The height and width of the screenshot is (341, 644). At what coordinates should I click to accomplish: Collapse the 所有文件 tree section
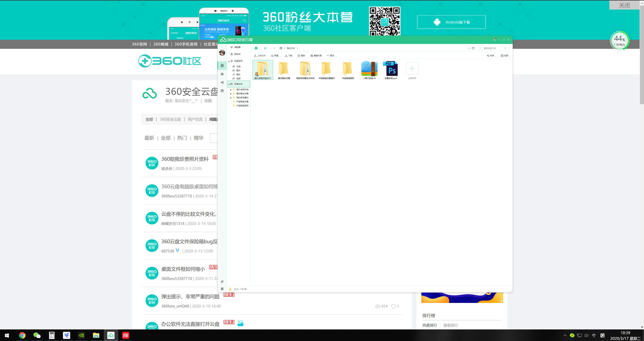229,84
